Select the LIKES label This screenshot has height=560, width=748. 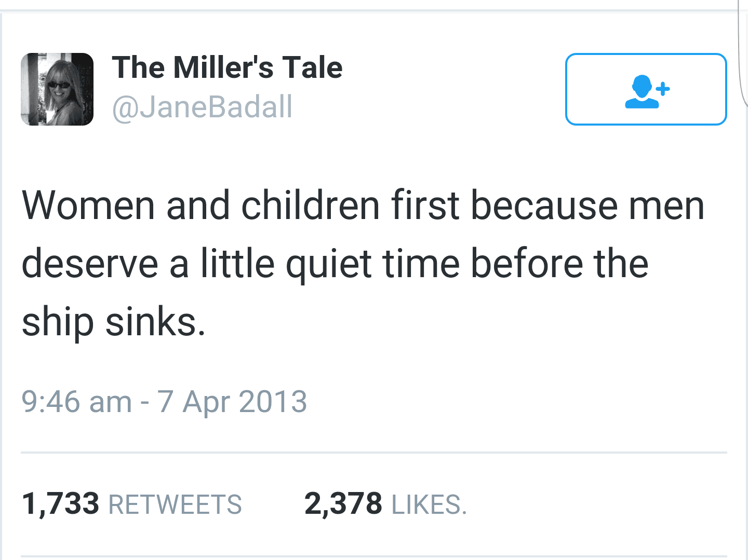pyautogui.click(x=429, y=505)
